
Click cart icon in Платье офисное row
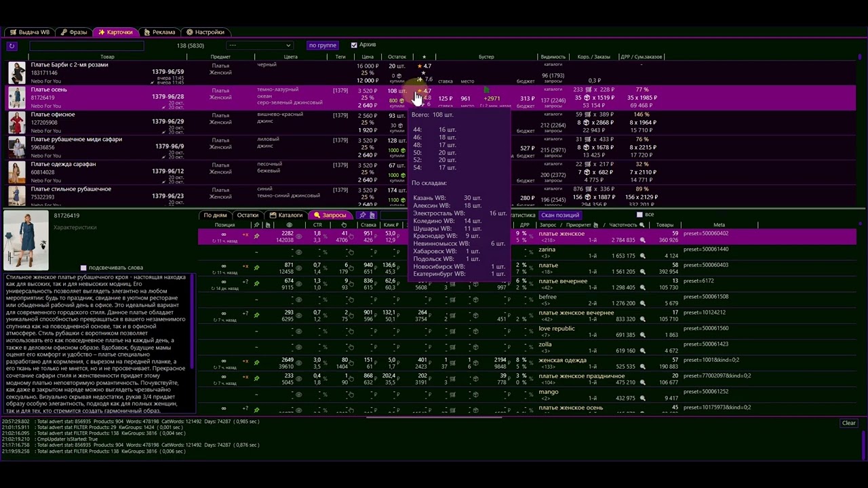[x=588, y=115]
